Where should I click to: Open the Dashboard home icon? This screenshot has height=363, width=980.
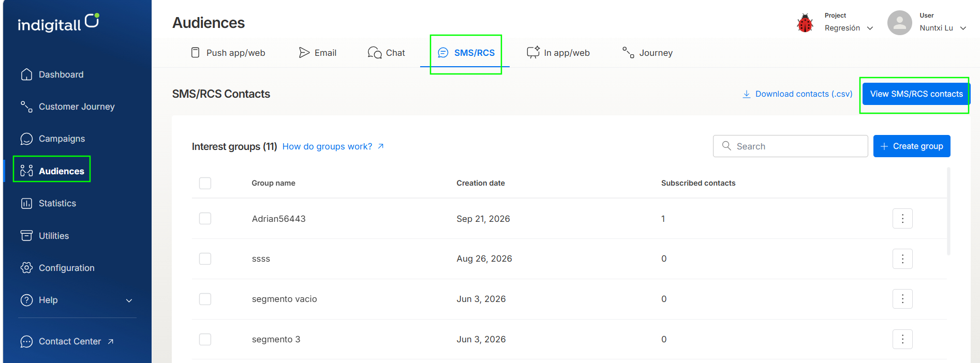pos(26,74)
